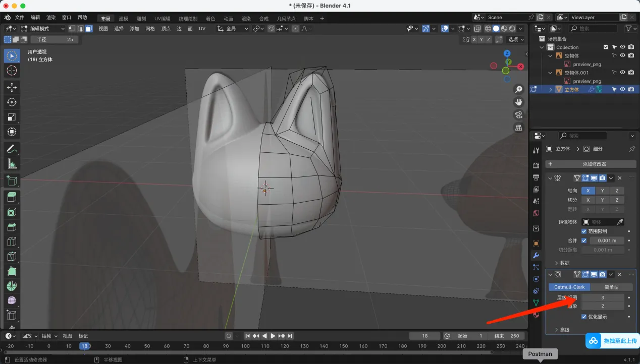Click the 添加修改器 button
Image resolution: width=640 pixels, height=364 pixels.
591,164
